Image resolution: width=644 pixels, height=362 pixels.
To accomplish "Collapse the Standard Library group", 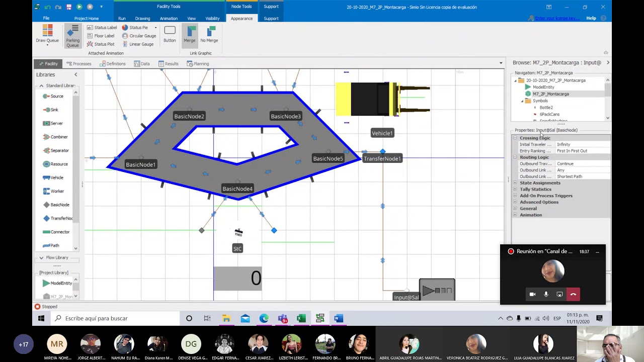I will pyautogui.click(x=41, y=85).
